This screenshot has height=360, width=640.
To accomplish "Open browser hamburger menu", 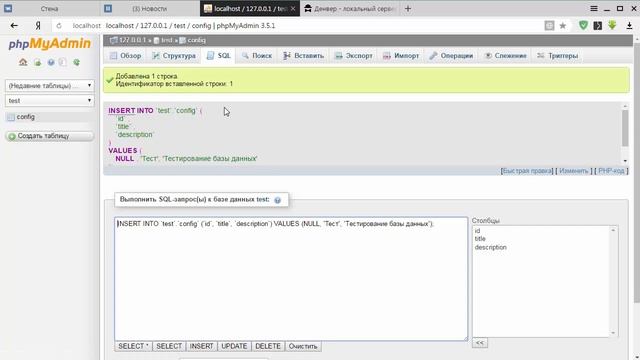I will (x=594, y=8).
